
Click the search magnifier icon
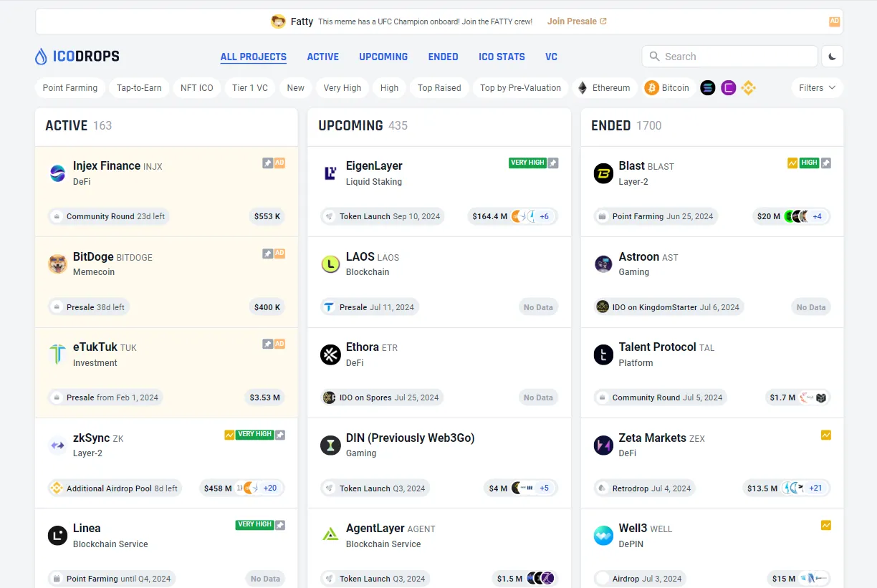click(x=654, y=56)
